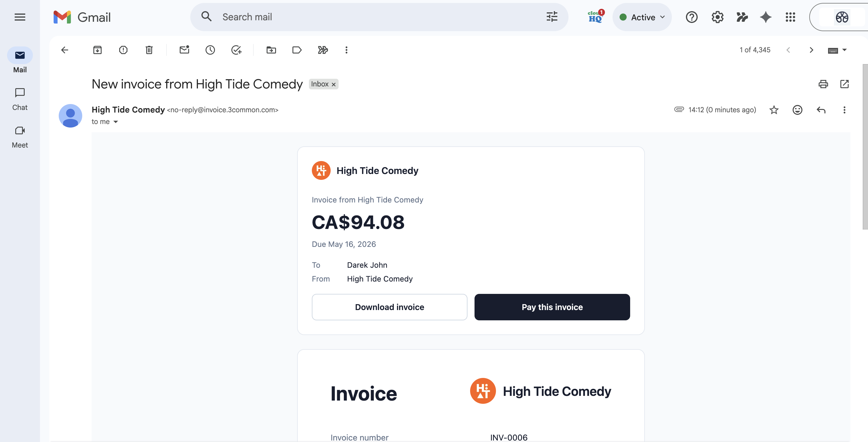Viewport: 868px width, 442px height.
Task: Delete this email
Action: (x=149, y=50)
